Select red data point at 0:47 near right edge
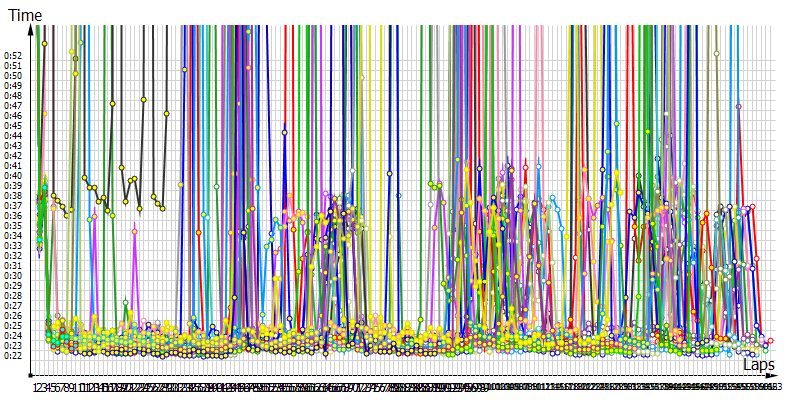 [x=738, y=106]
